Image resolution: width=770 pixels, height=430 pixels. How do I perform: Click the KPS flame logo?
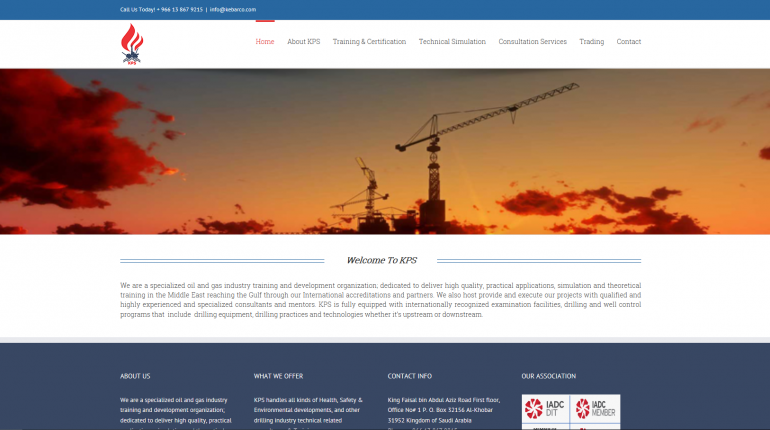click(x=132, y=44)
